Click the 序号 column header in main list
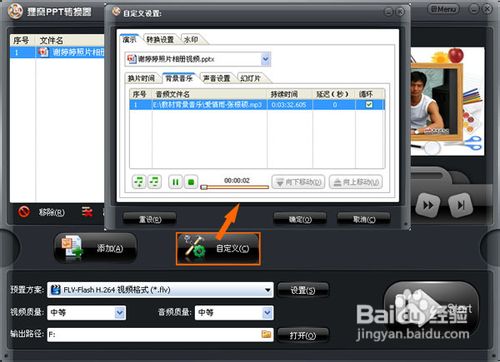Image resolution: width=500 pixels, height=362 pixels. point(23,41)
